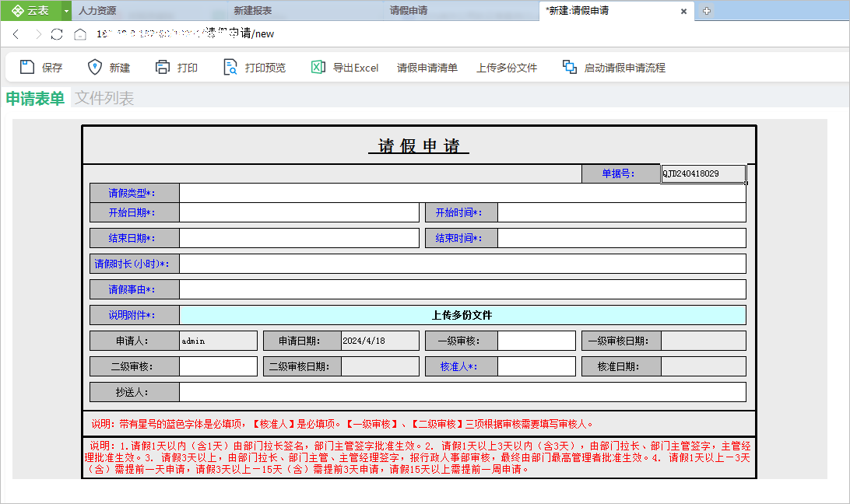Image resolution: width=850 pixels, height=504 pixels.
Task: Click the 请假事由 input field
Action: (x=462, y=289)
